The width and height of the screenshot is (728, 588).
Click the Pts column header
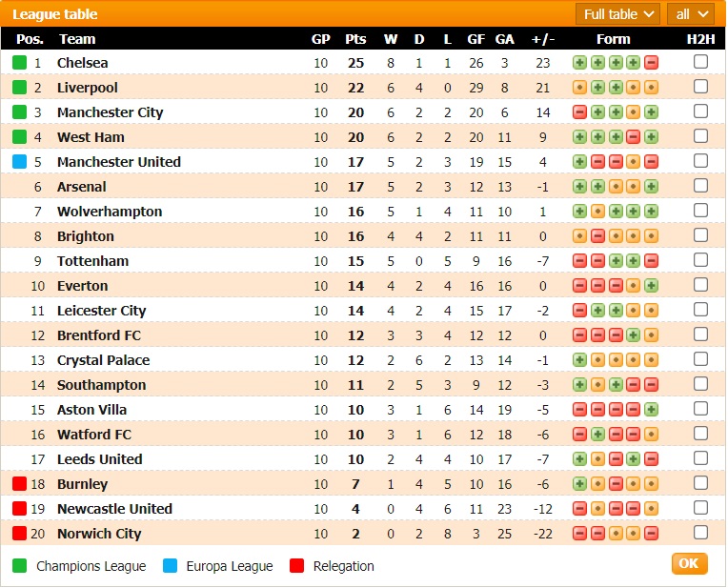(x=355, y=39)
